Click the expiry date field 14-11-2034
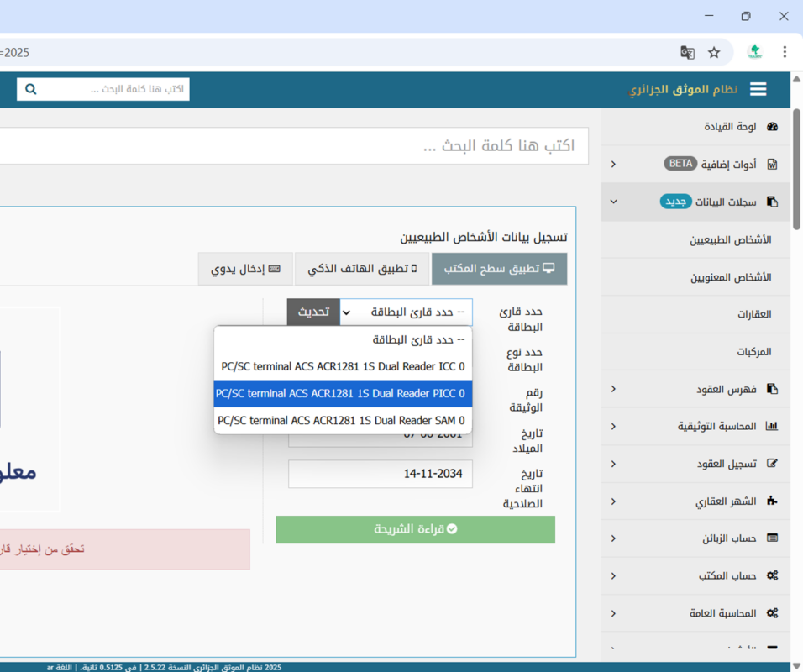This screenshot has width=803, height=672. 380,474
